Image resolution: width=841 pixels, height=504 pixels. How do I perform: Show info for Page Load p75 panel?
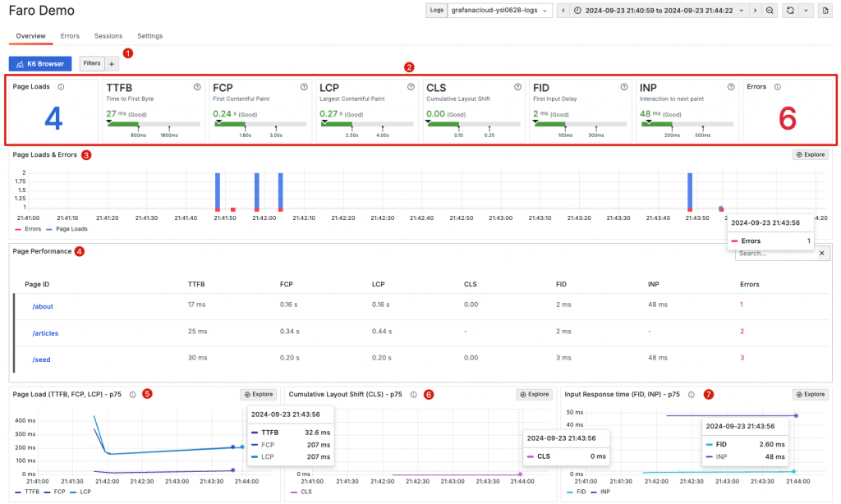pyautogui.click(x=132, y=395)
